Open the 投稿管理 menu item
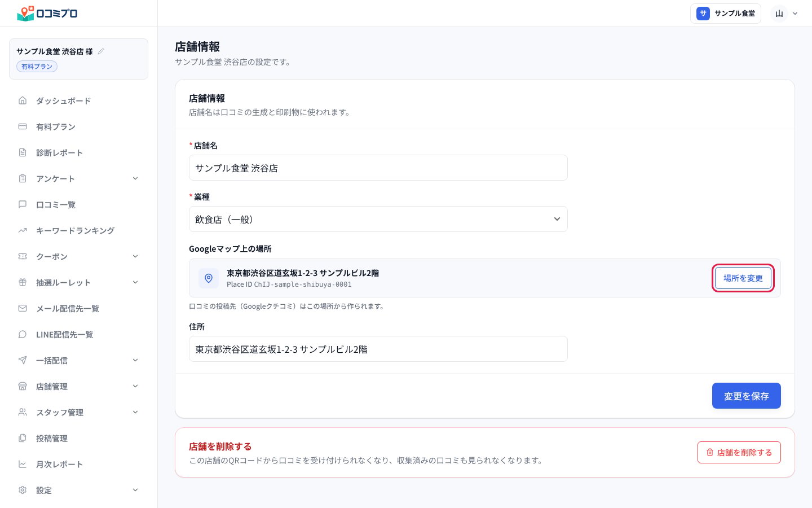812x508 pixels. tap(79, 438)
